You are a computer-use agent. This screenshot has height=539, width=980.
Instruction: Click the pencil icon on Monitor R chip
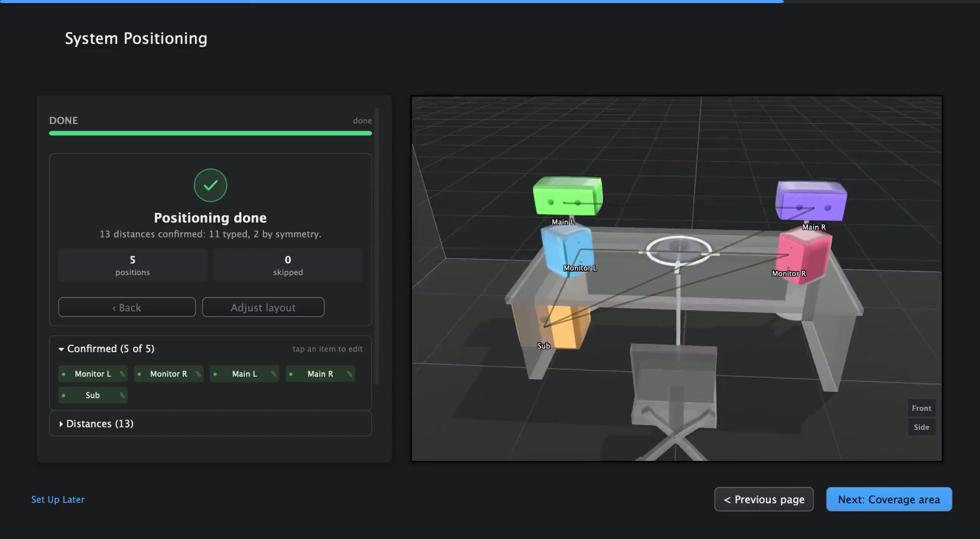(x=198, y=374)
